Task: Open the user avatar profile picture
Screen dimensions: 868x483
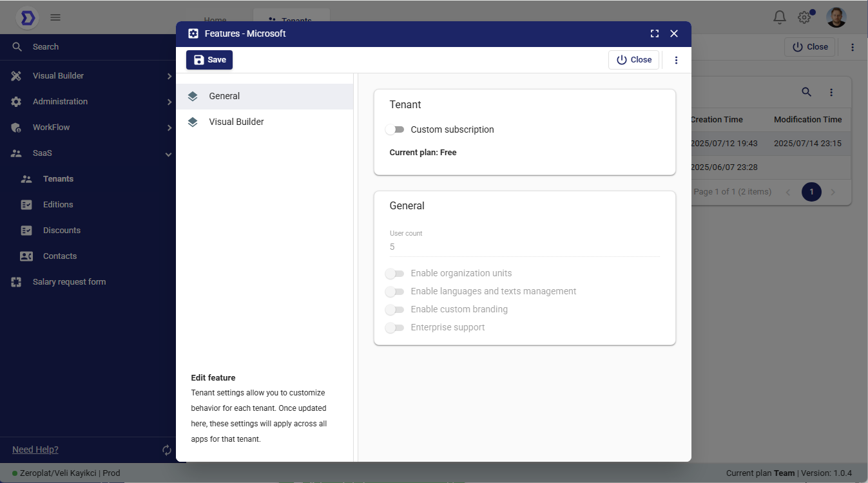Action: [836, 17]
